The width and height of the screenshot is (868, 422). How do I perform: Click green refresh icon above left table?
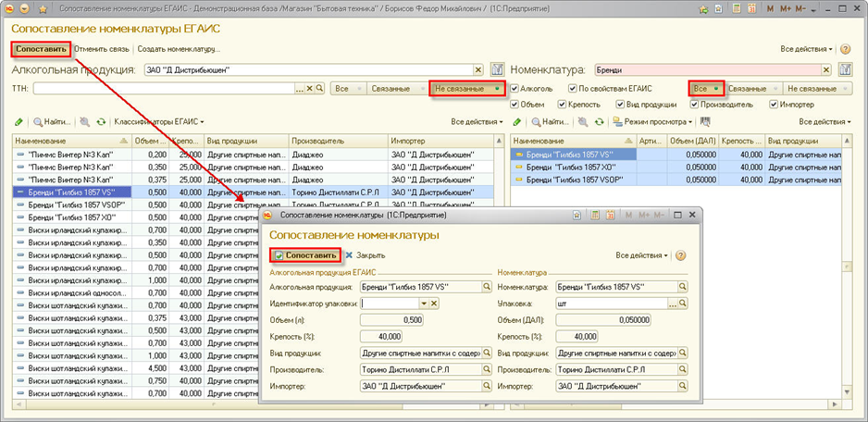pyautogui.click(x=101, y=122)
